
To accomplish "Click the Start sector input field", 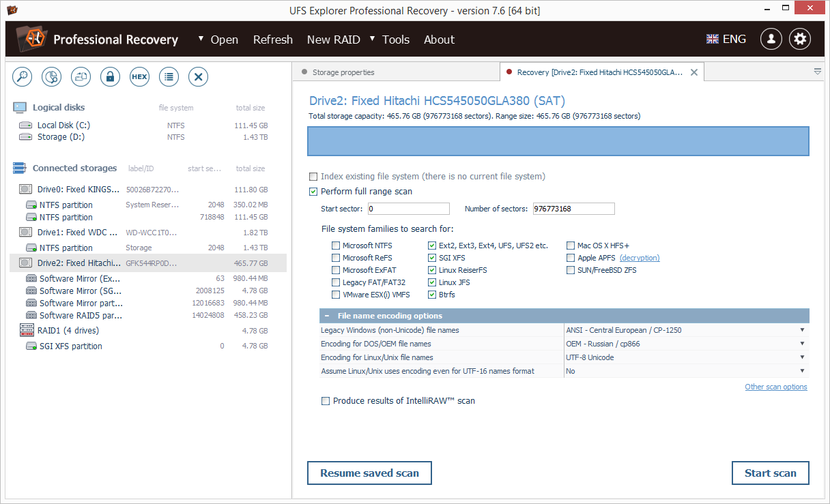I will (x=409, y=209).
